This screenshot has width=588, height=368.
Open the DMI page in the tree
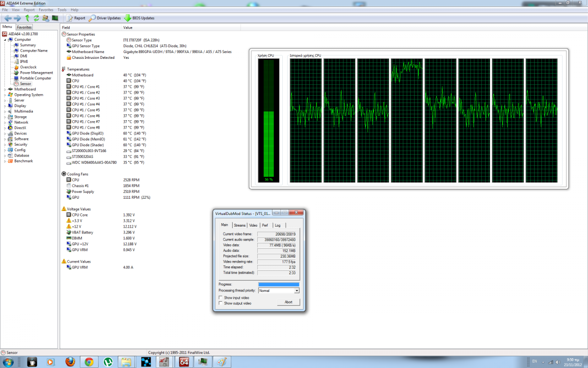coord(24,56)
